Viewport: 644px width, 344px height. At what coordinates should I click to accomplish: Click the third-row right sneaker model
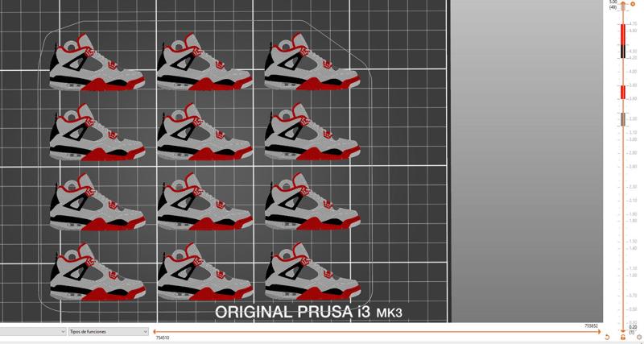(312, 201)
